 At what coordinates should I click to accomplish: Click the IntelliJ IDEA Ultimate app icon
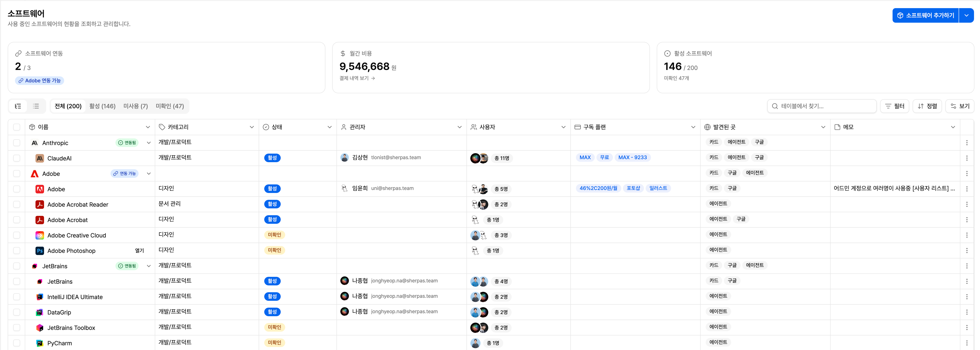[40, 297]
